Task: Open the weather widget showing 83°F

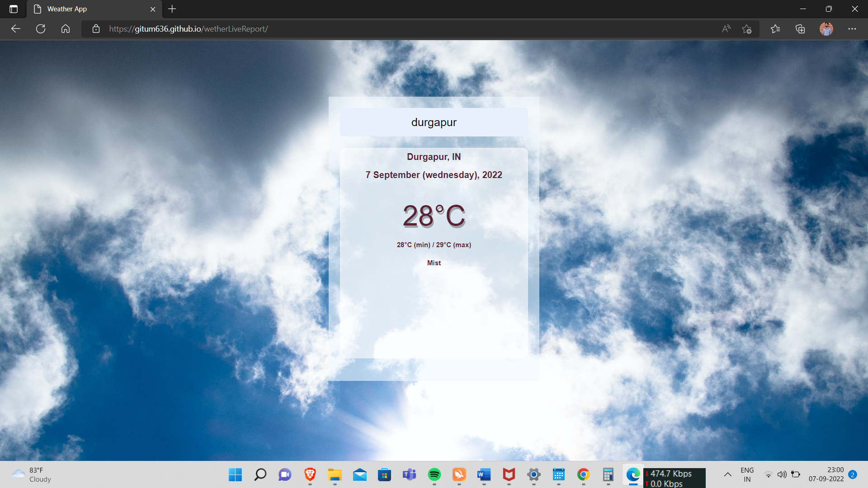Action: pos(32,474)
